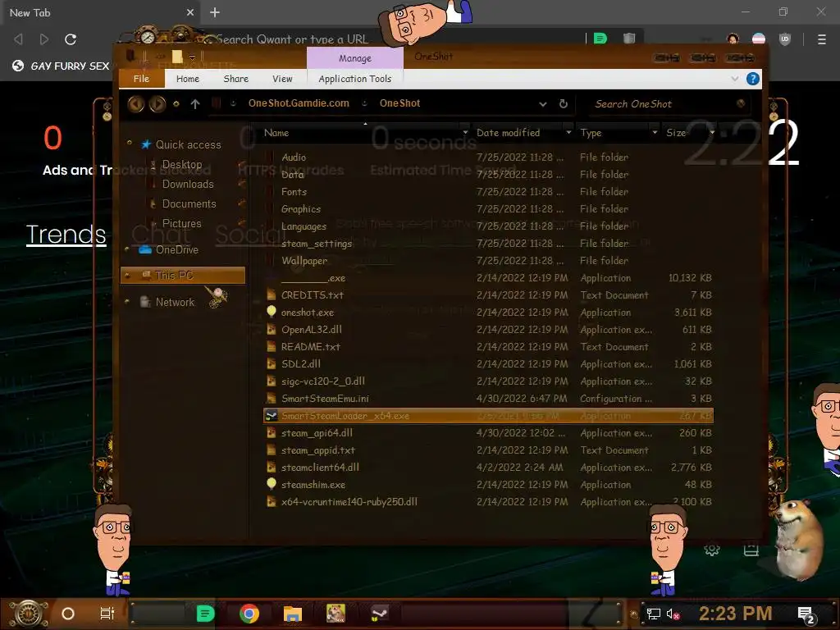
Task: Switch to the Share ribbon tab
Action: point(235,79)
